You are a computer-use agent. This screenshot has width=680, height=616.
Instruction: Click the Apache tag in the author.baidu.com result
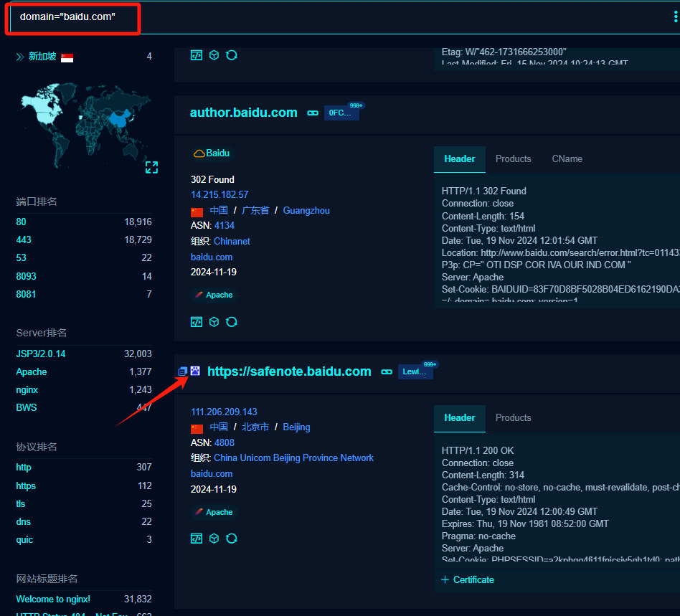click(x=213, y=295)
